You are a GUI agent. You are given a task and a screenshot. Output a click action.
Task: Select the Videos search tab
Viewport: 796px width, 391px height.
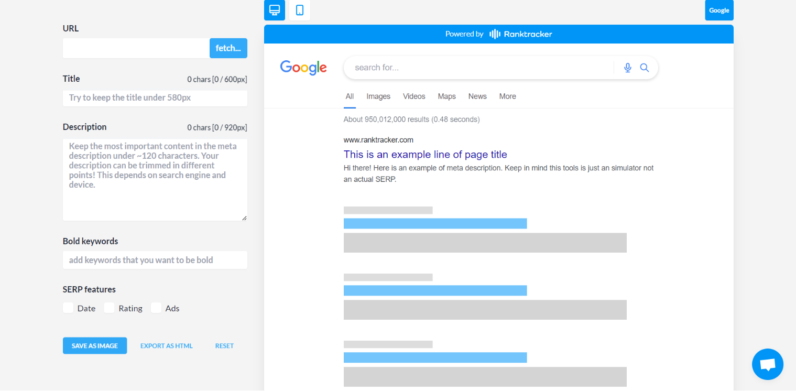point(414,96)
